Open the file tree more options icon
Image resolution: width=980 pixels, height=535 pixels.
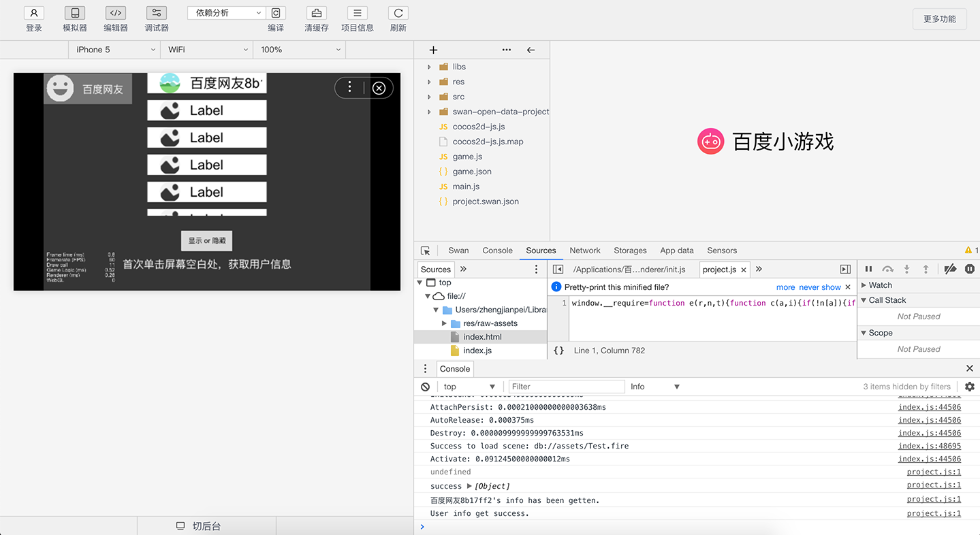click(x=506, y=50)
